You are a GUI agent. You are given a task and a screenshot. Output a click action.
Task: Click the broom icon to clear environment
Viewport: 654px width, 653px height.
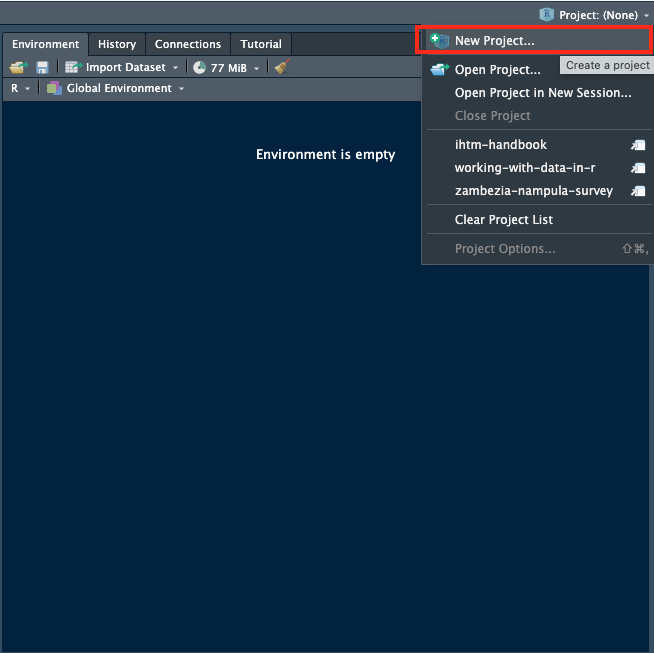point(282,67)
